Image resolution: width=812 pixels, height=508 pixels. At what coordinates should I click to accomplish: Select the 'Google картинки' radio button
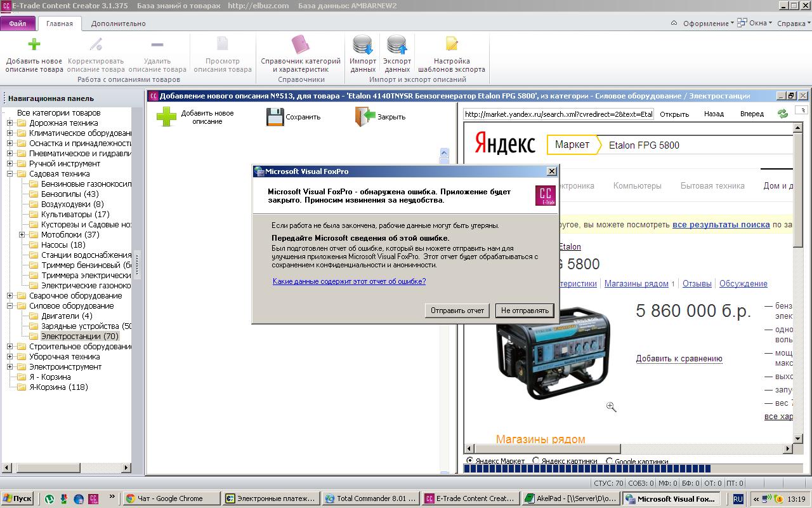(610, 461)
